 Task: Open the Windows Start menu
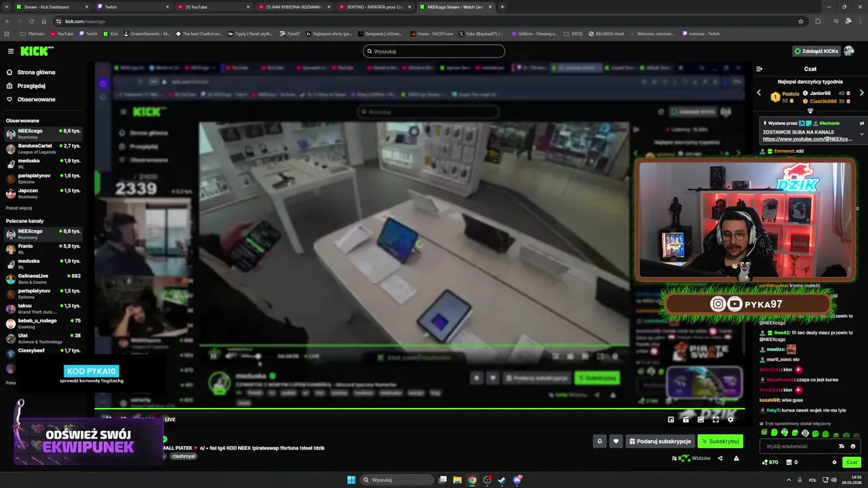pyautogui.click(x=351, y=480)
